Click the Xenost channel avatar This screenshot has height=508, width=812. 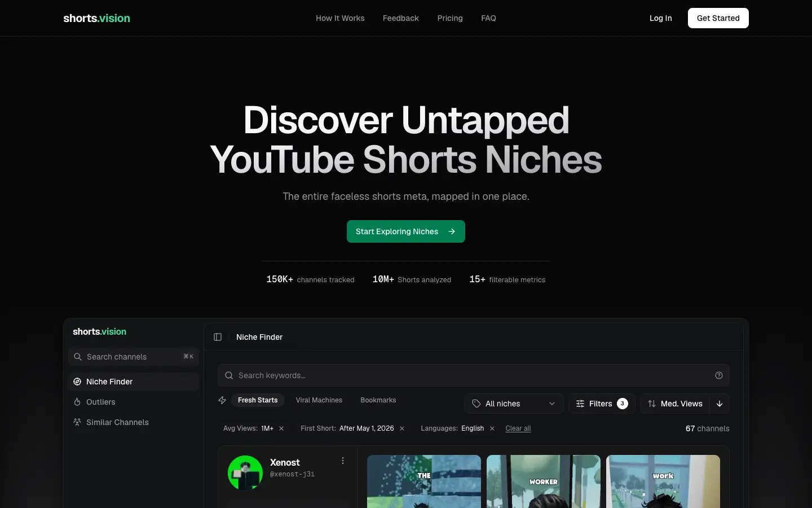point(245,473)
